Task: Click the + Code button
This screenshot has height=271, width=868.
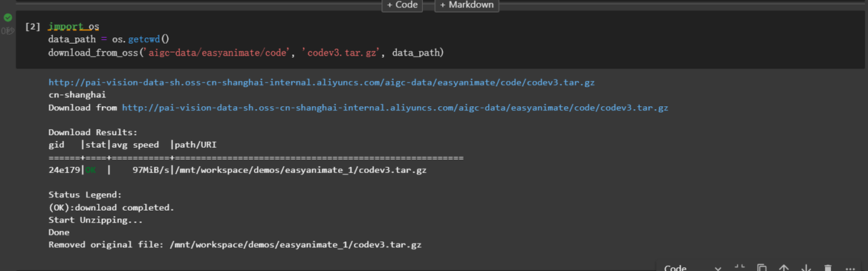Action: [x=403, y=5]
